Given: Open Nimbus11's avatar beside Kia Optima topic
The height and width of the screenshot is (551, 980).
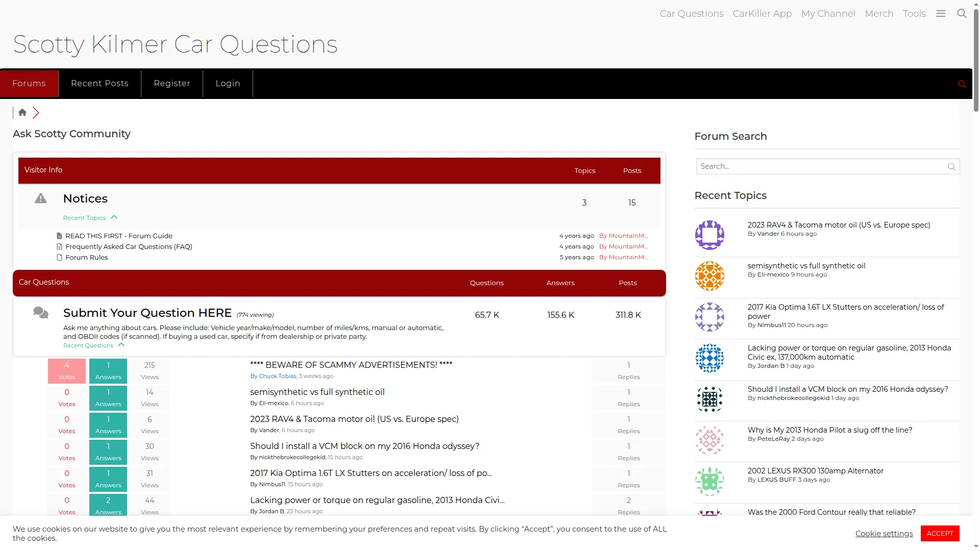Looking at the screenshot, I should pos(709,317).
